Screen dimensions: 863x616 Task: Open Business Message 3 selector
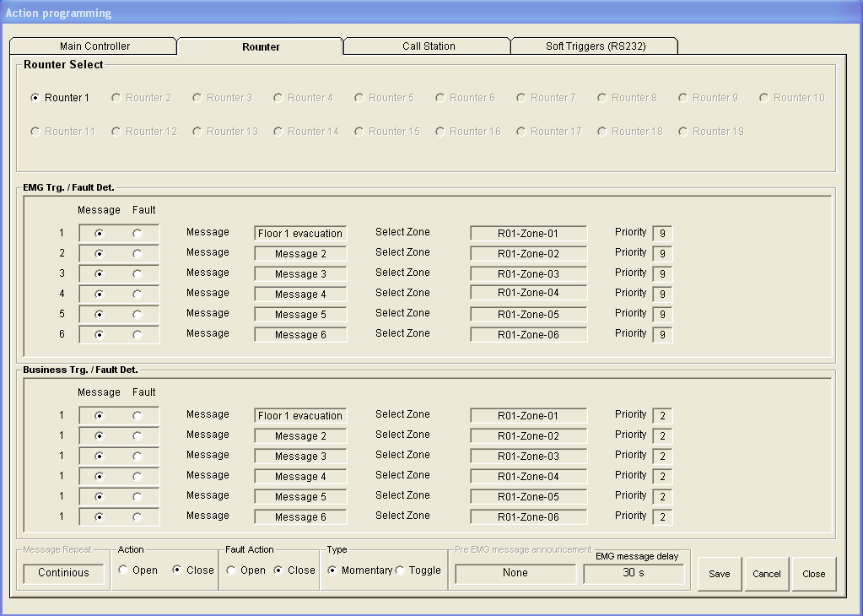click(x=300, y=457)
